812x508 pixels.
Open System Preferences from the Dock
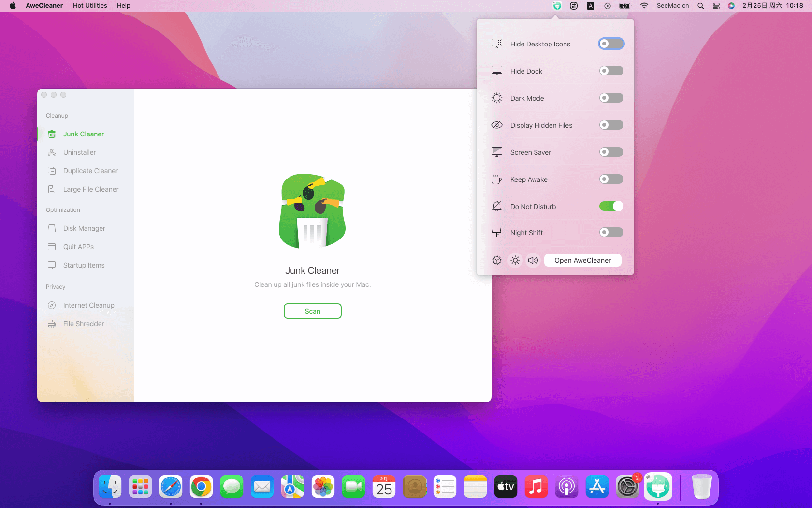[627, 487]
